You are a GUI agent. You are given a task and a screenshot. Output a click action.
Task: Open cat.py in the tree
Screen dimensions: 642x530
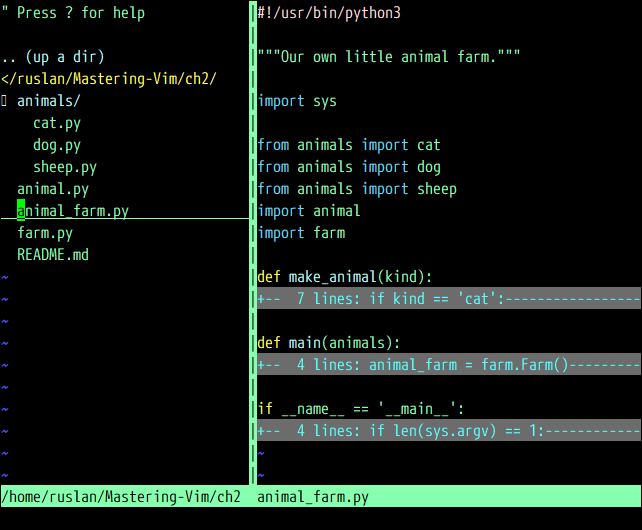(56, 123)
